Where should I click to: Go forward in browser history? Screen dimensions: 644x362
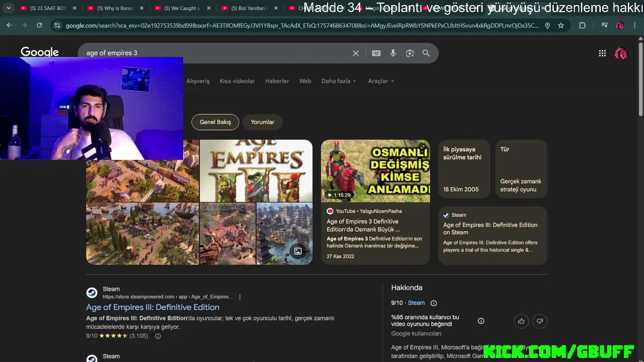[x=24, y=25]
